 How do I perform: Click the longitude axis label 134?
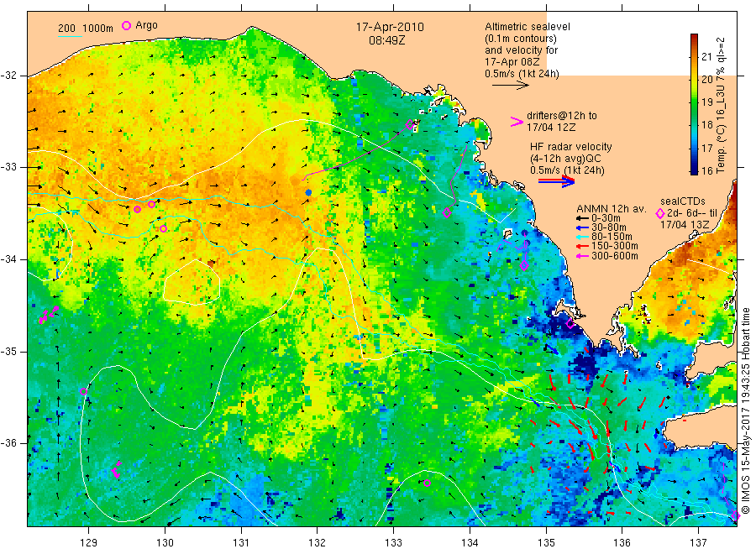point(470,543)
